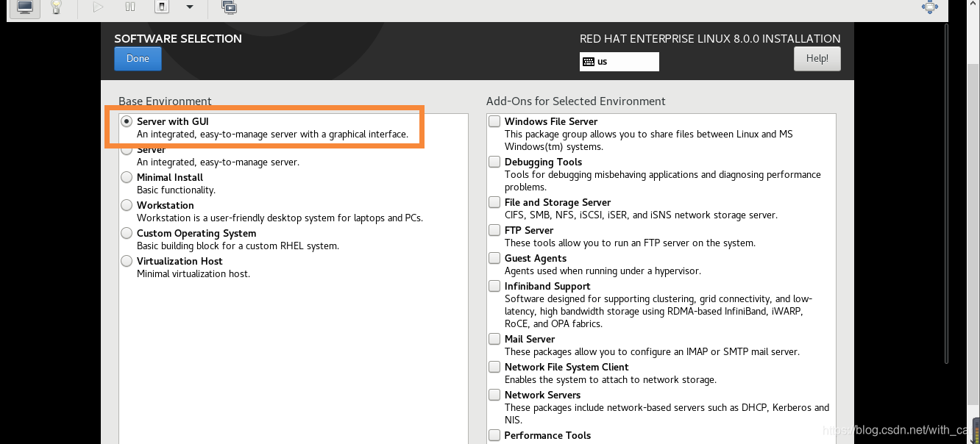Image resolution: width=980 pixels, height=444 pixels.
Task: Open virtual hardware details lightbulb
Action: coord(56,7)
